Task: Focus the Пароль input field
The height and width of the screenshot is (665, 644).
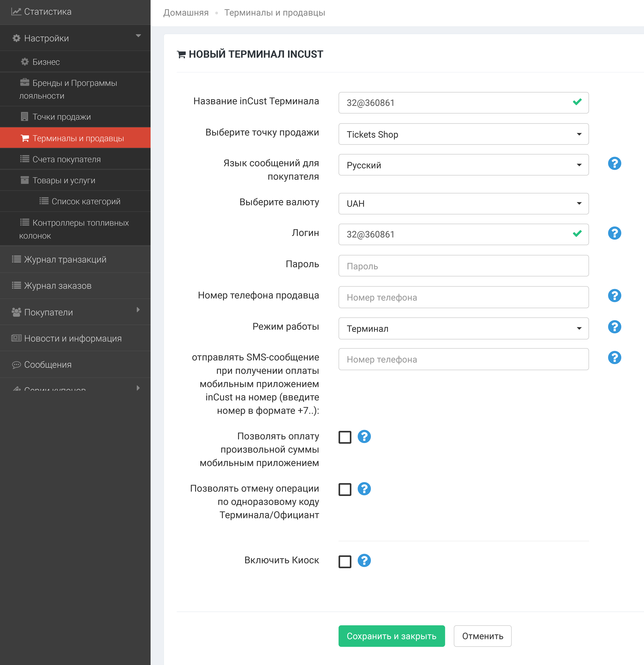Action: pyautogui.click(x=463, y=266)
